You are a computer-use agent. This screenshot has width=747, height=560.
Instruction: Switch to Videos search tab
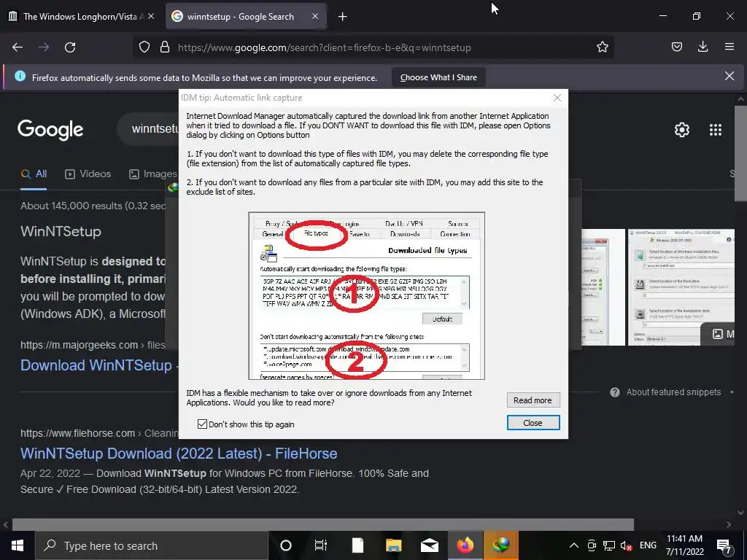pyautogui.click(x=88, y=174)
